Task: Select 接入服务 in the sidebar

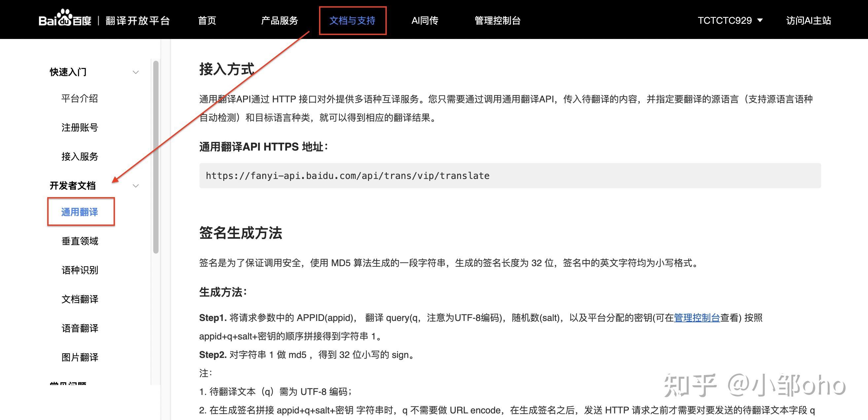Action: tap(79, 157)
